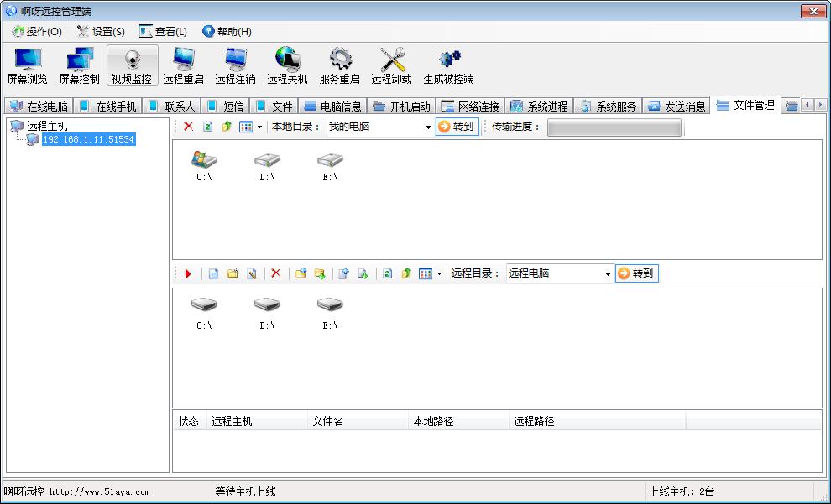Switch to the 网络连接 tab
The image size is (831, 504).
tap(470, 107)
